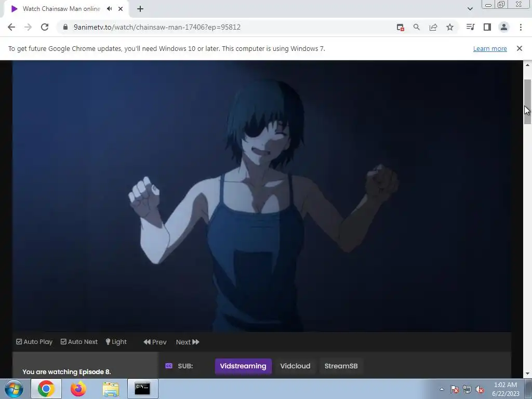The image size is (532, 399).
Task: Click the CC subtitle icon beside SUB
Action: click(169, 366)
